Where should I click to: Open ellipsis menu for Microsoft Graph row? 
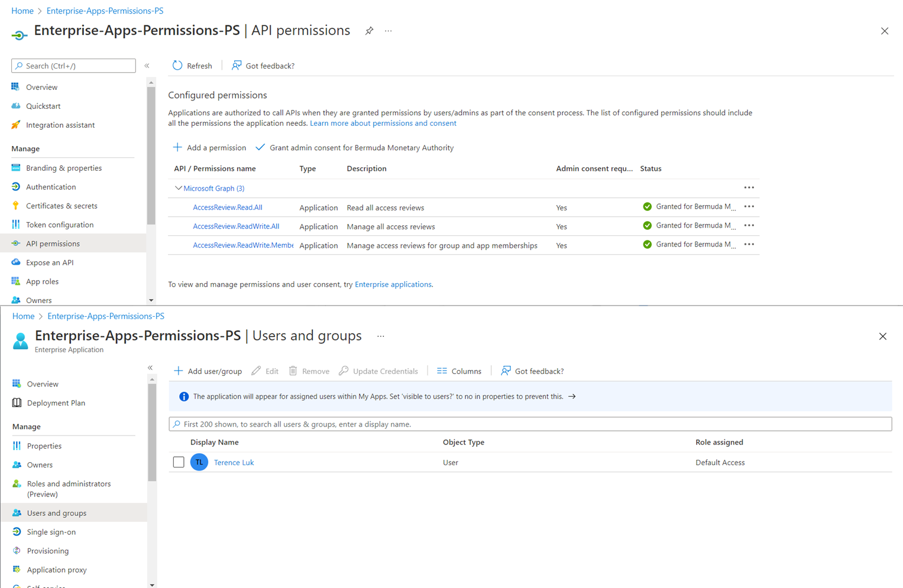749,188
